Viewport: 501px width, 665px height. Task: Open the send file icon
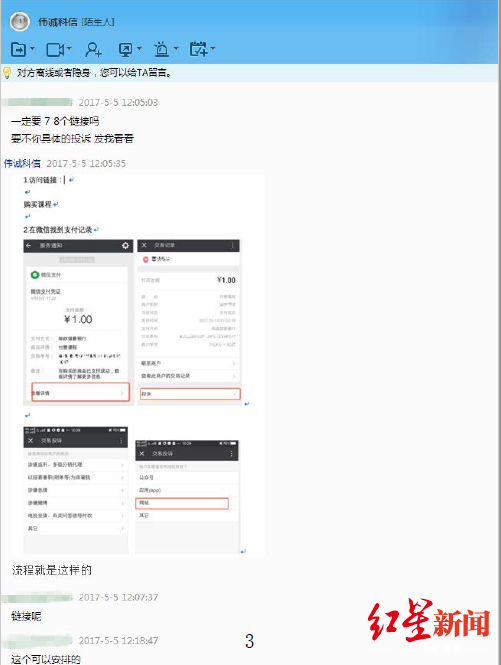(19, 50)
